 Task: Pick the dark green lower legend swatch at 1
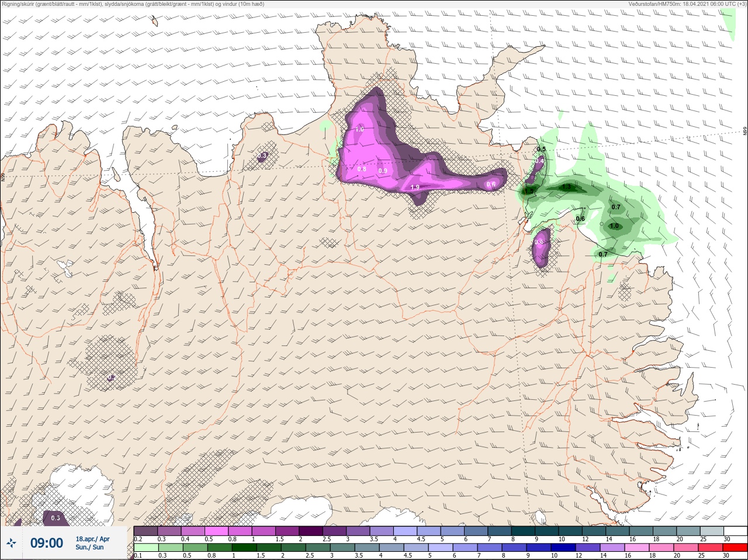click(x=243, y=548)
